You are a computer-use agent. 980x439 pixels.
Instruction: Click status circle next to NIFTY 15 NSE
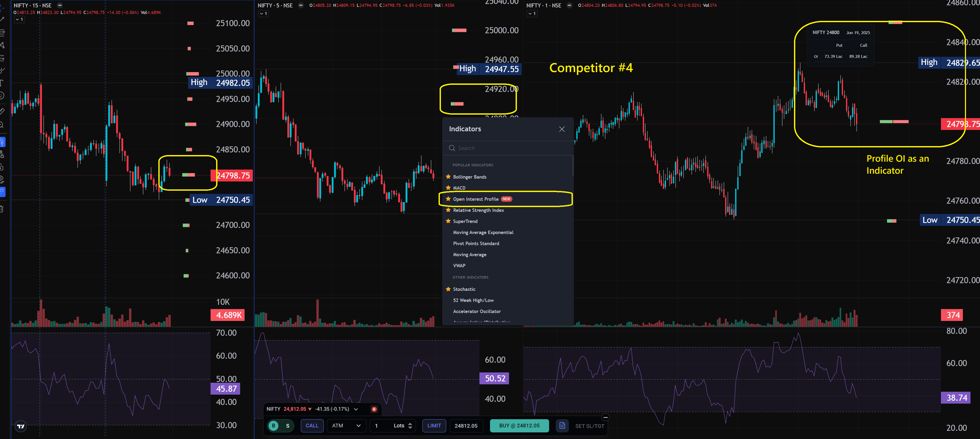60,5
